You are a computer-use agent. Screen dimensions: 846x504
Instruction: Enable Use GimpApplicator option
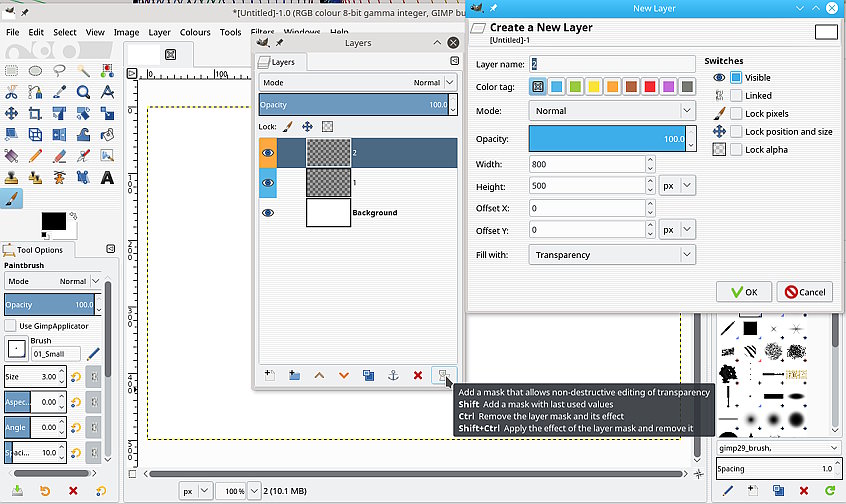coord(10,325)
